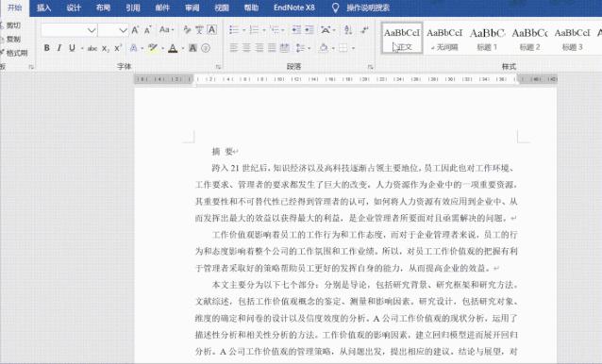Apply text effects icon

[x=133, y=48]
